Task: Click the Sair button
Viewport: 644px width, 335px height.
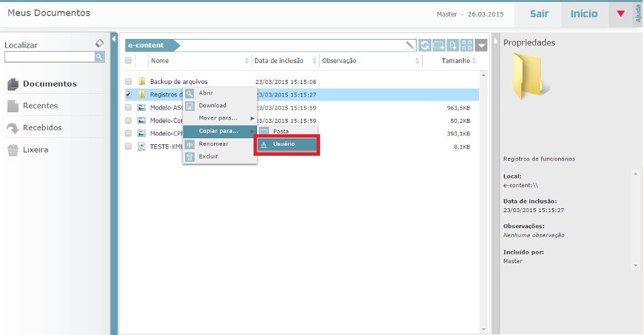Action: 539,14
